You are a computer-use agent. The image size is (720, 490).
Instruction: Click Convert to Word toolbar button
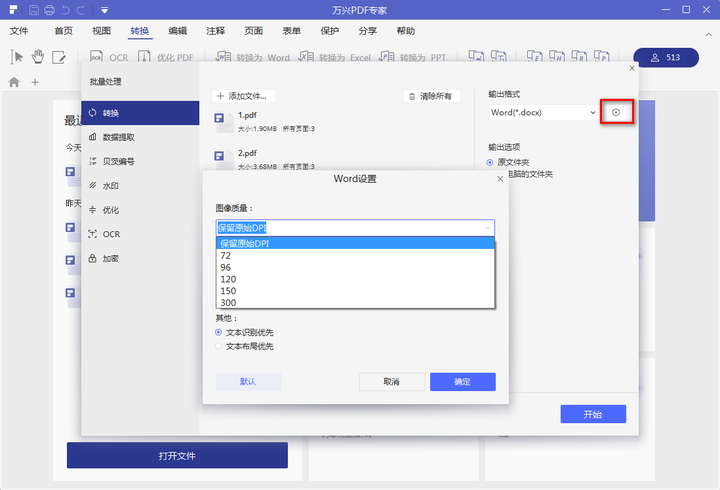[253, 57]
